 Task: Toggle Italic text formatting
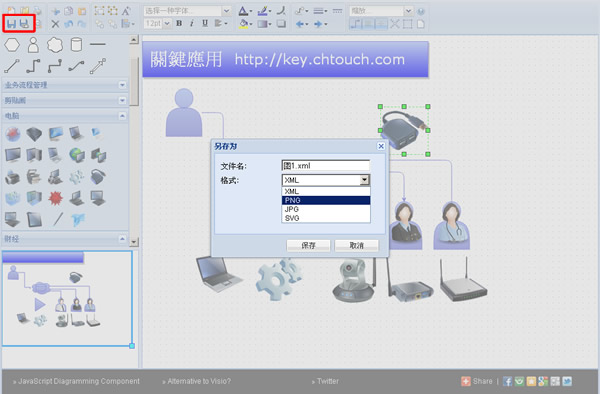[192, 23]
